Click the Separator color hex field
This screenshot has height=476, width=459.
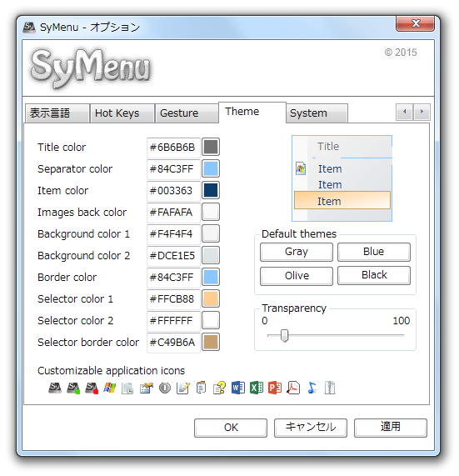coord(173,169)
